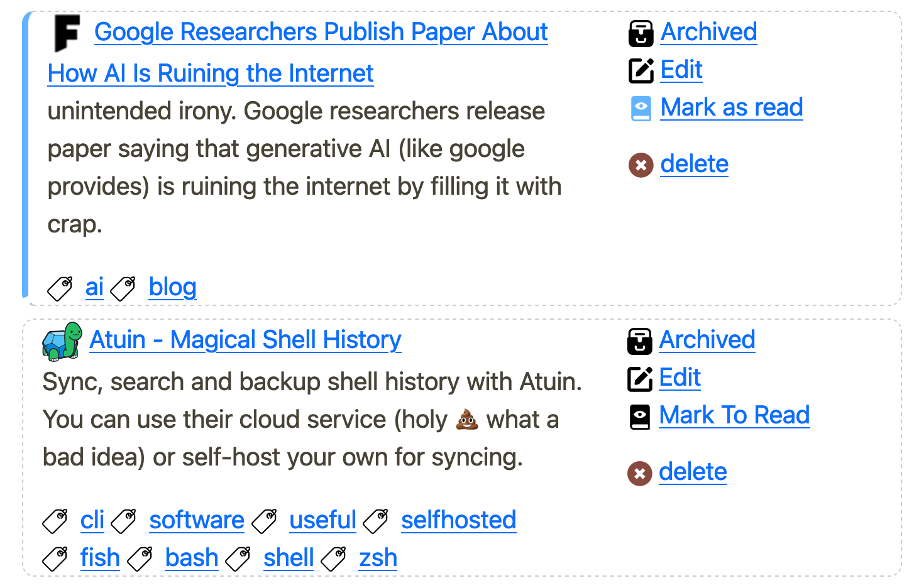Click the delete X icon on the first bookmark

pyautogui.click(x=641, y=165)
